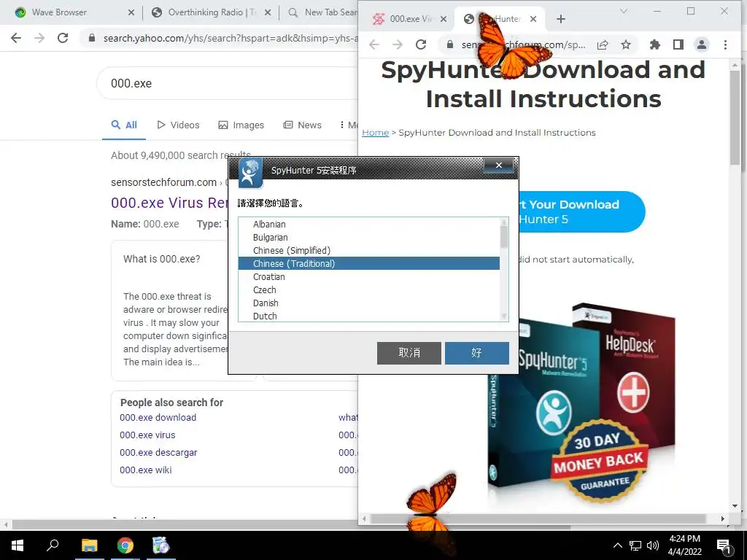The height and width of the screenshot is (560, 747).
Task: Open volume control tray icon
Action: tap(653, 545)
